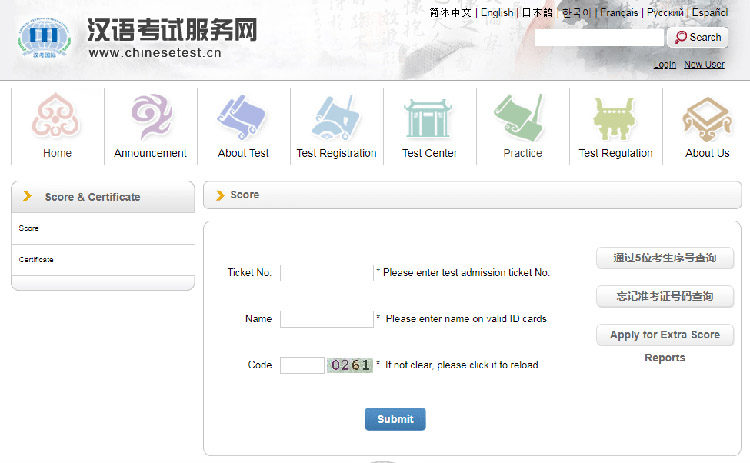Open the New User link
The height and width of the screenshot is (463, 750).
pyautogui.click(x=704, y=64)
